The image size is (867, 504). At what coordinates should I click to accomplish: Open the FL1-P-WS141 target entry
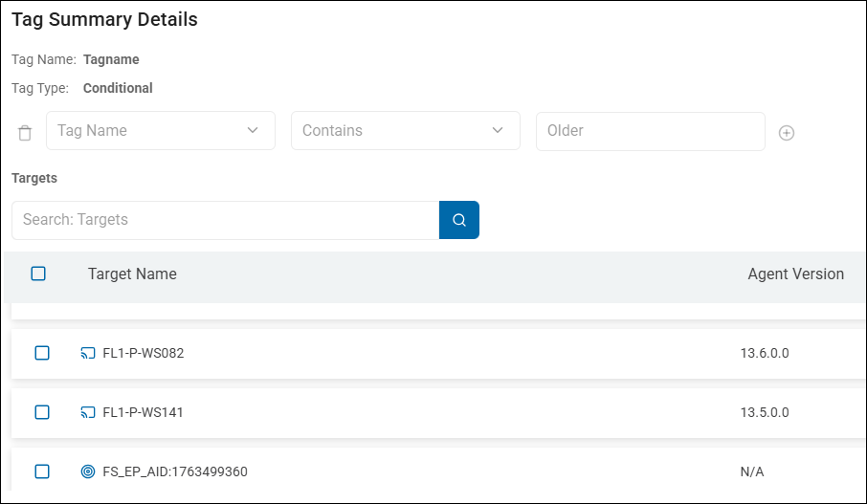click(144, 412)
